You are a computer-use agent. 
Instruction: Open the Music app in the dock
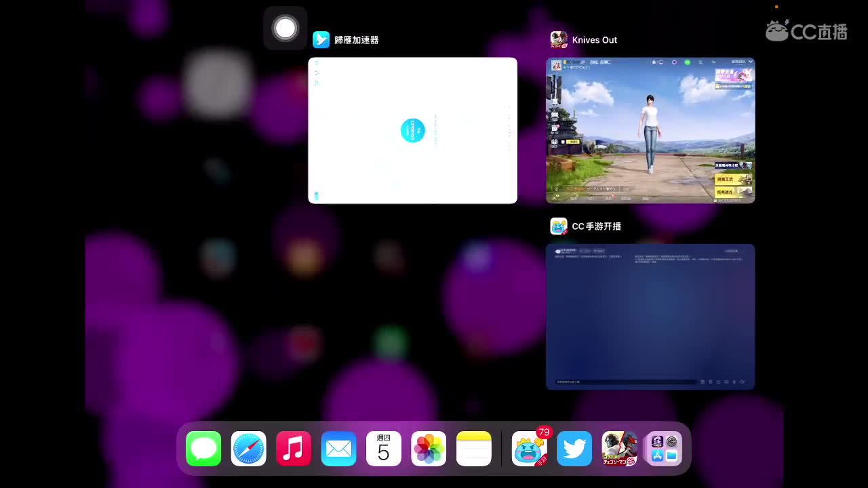point(294,449)
